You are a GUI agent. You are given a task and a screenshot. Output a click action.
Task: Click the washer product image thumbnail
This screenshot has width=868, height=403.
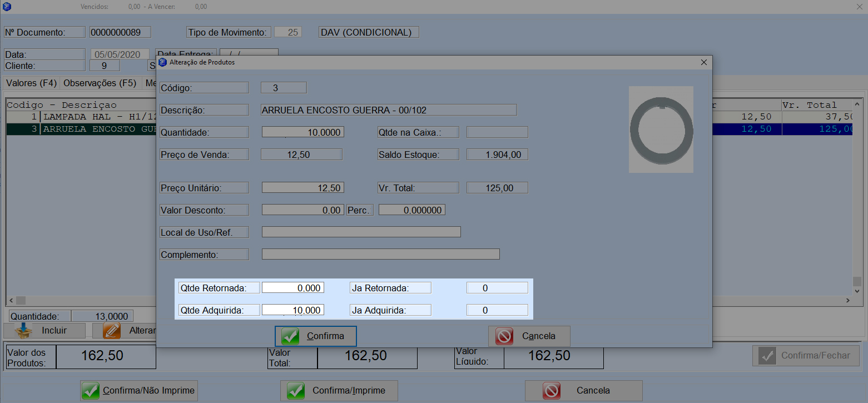[661, 129]
